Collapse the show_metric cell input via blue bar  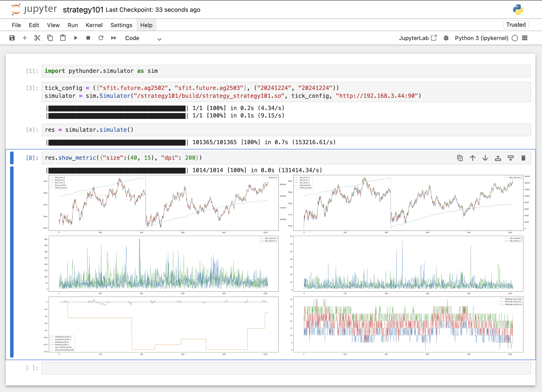[x=12, y=158]
